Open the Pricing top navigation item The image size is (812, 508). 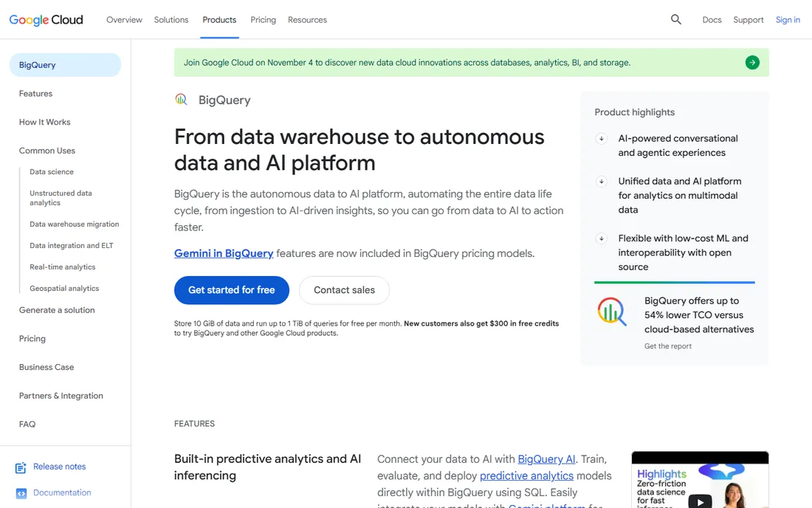pyautogui.click(x=263, y=20)
